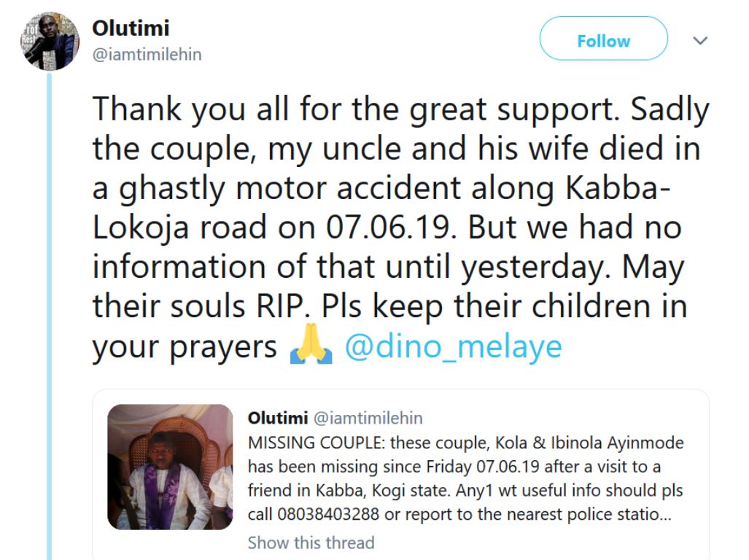This screenshot has width=749, height=560.
Task: Select the "Show this thread" link
Action: coord(311,542)
